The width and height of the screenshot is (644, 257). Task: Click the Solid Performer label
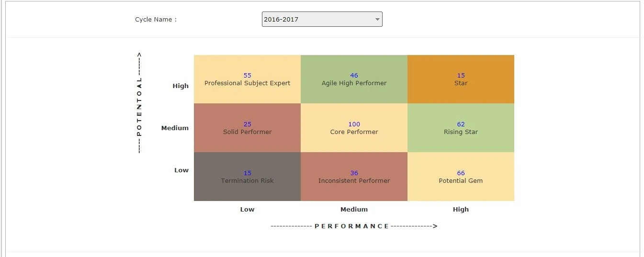click(x=247, y=132)
